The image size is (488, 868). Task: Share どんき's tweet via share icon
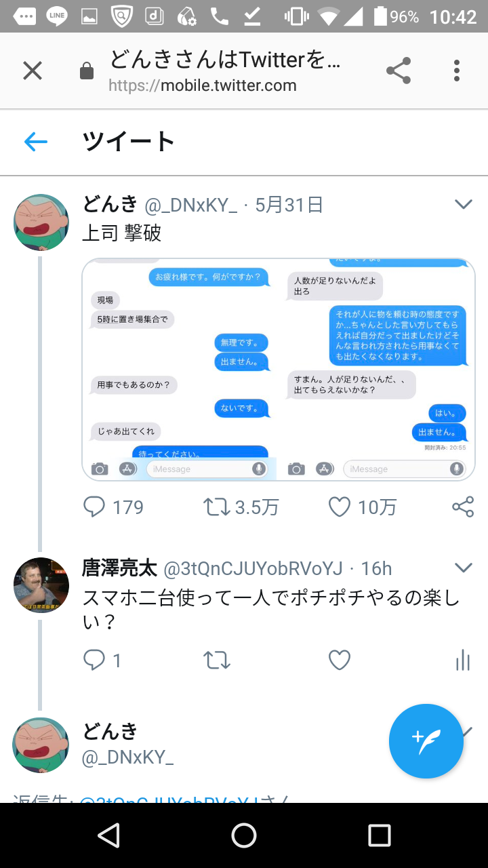coord(463,507)
